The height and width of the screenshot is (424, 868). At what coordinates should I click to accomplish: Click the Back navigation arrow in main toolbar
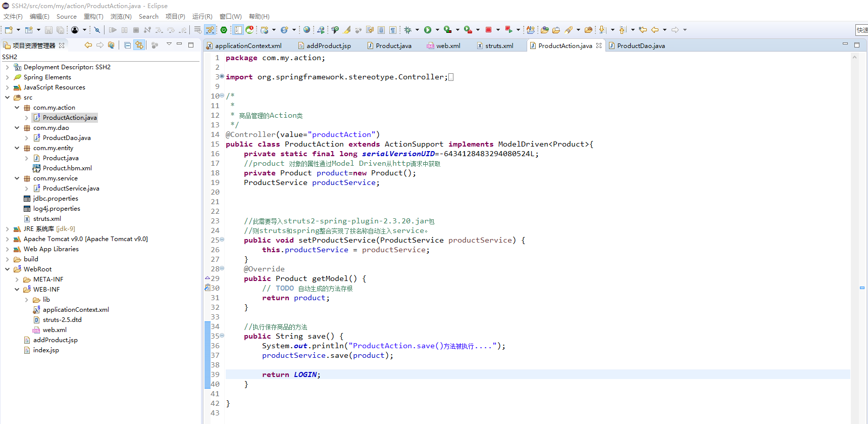point(655,30)
